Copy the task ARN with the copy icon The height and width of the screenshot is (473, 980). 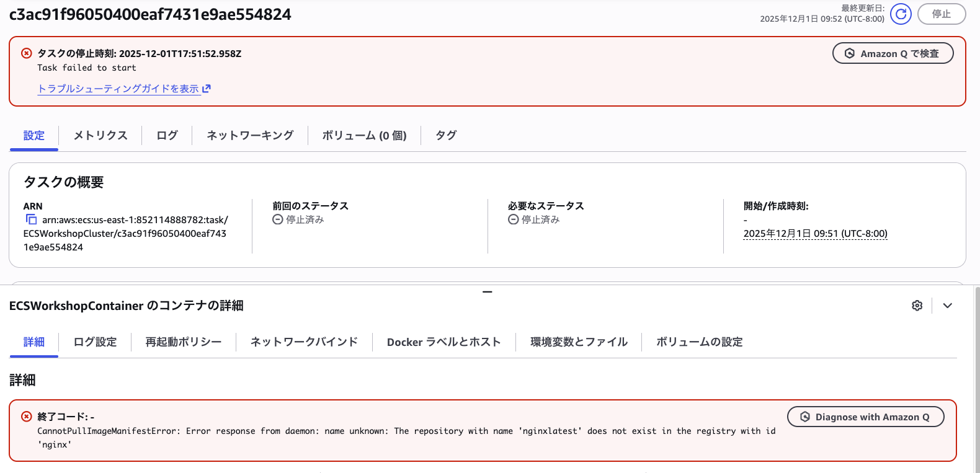pyautogui.click(x=31, y=219)
